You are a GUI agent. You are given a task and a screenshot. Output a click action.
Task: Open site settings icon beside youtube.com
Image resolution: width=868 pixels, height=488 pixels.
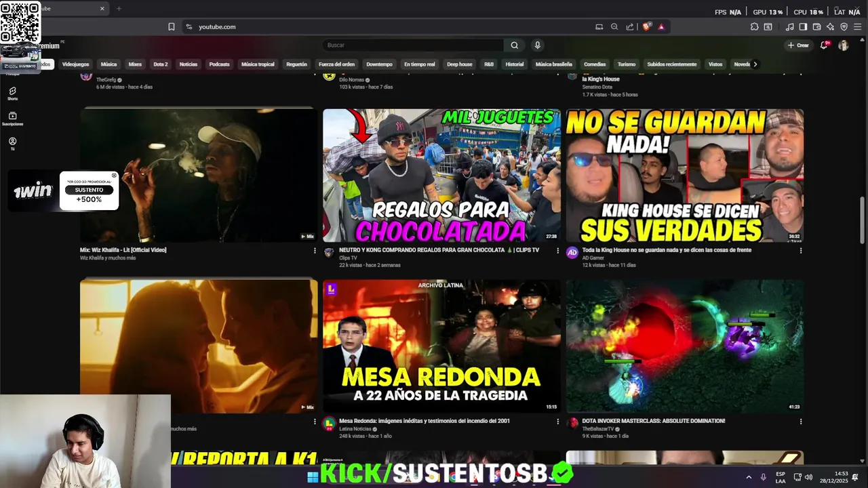189,27
